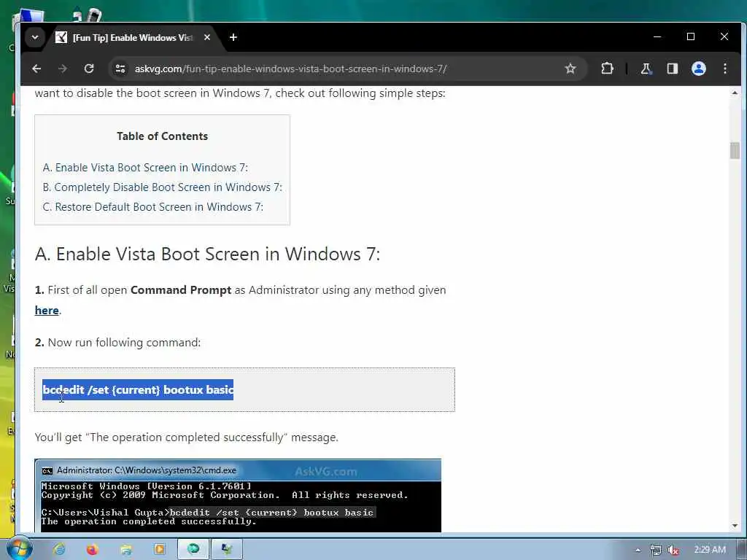
Task: Open the Windows Start orb
Action: point(20,549)
